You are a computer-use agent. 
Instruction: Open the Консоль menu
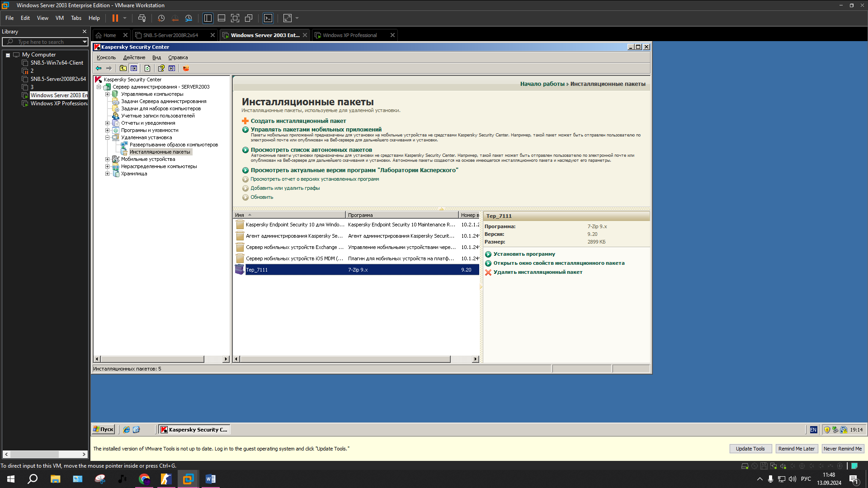tap(106, 57)
